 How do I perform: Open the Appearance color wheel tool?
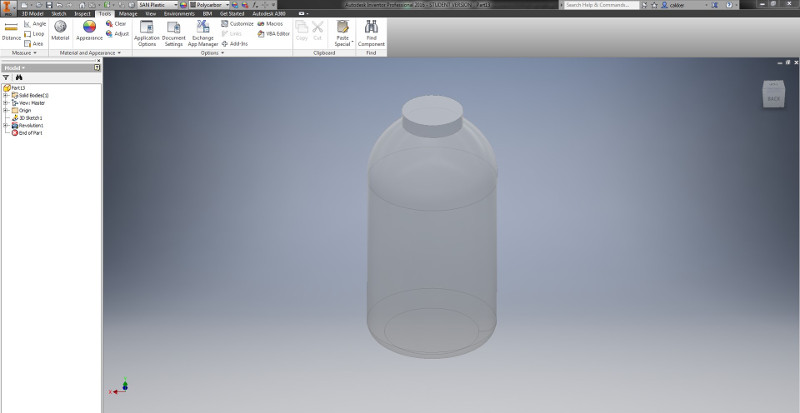tap(89, 31)
